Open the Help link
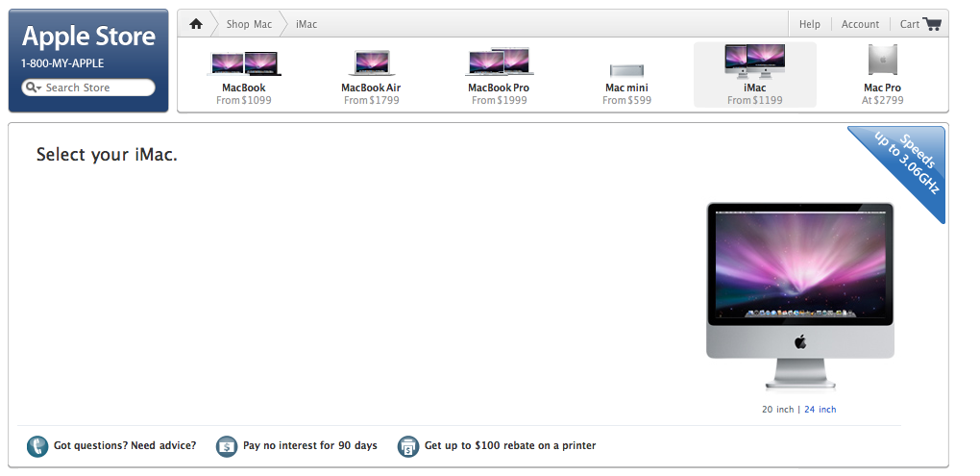The width and height of the screenshot is (980, 476). click(x=809, y=24)
